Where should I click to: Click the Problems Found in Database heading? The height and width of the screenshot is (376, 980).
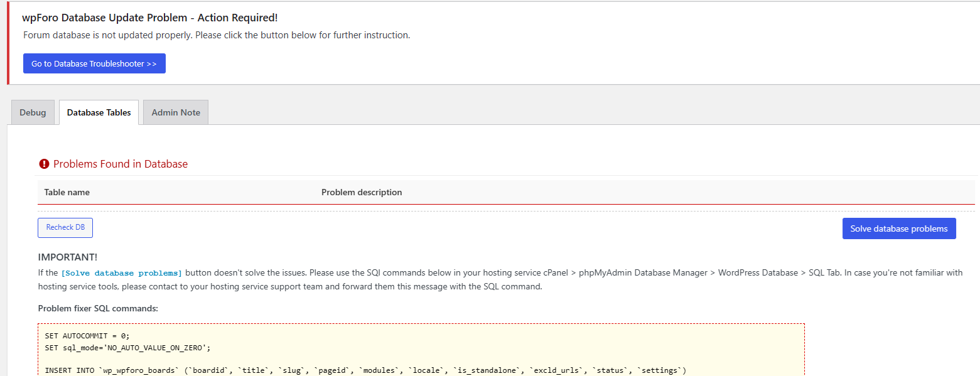(121, 164)
